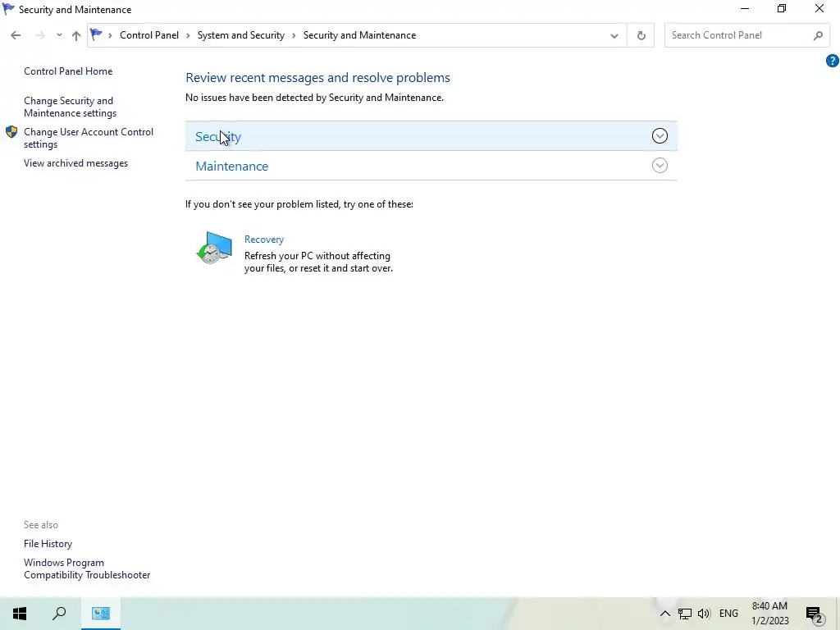Open Control Panel Home link
This screenshot has width=840, height=630.
[x=68, y=71]
